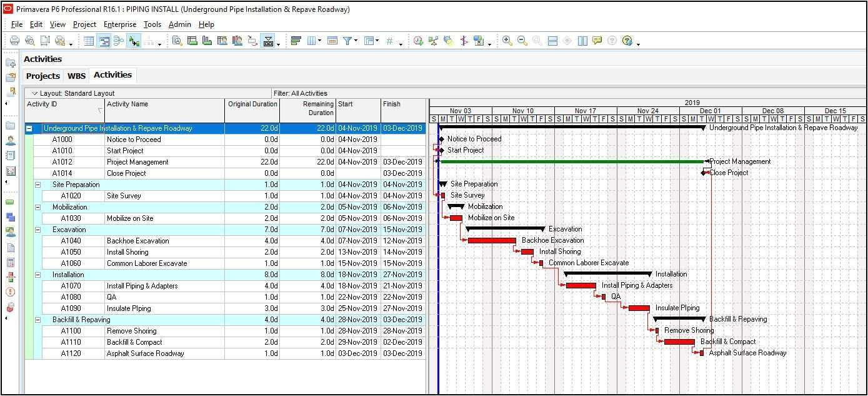Zoom in on the Gantt timescale

(507, 41)
